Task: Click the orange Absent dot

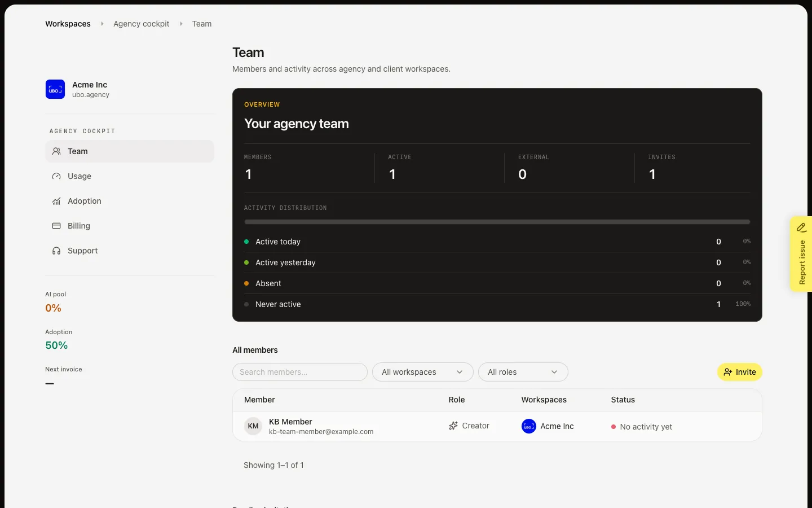Action: [x=246, y=283]
